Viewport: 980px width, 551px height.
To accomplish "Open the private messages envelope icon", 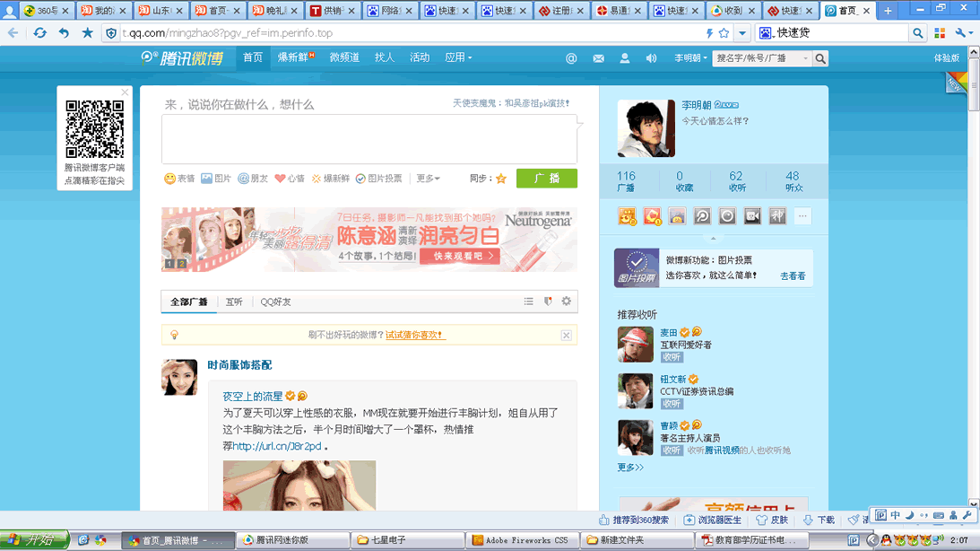I will (598, 58).
